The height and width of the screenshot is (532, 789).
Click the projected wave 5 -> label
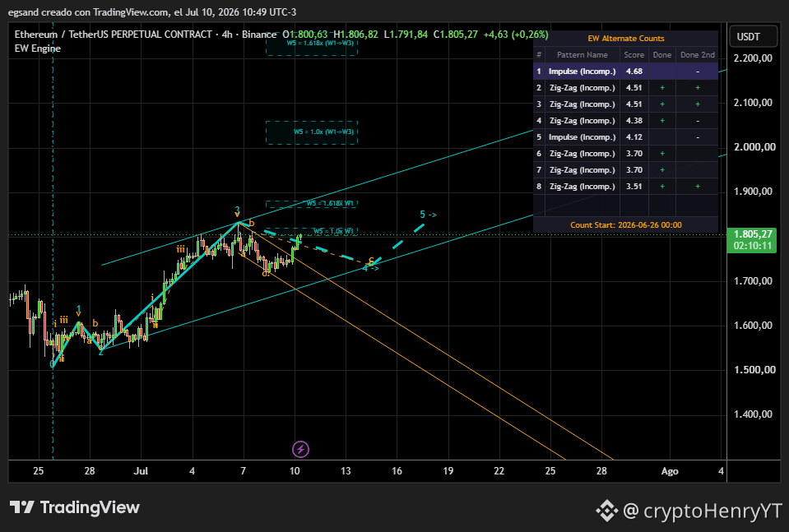428,215
